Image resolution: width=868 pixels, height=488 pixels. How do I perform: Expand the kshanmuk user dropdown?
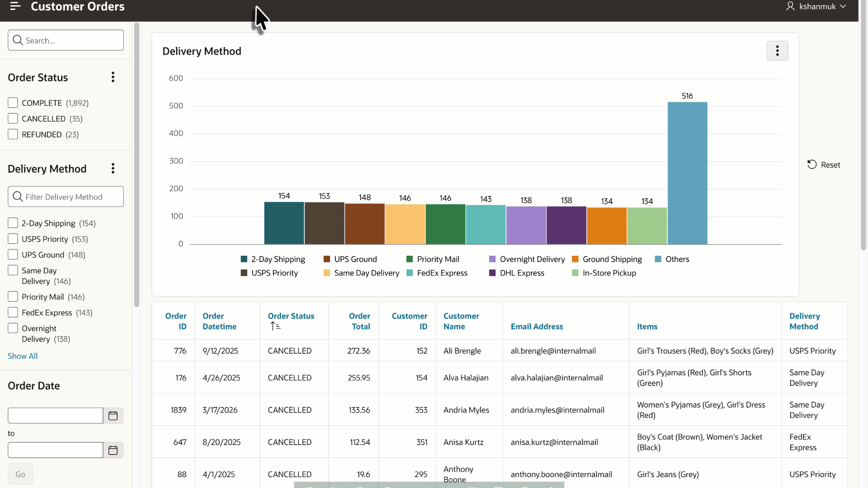816,6
